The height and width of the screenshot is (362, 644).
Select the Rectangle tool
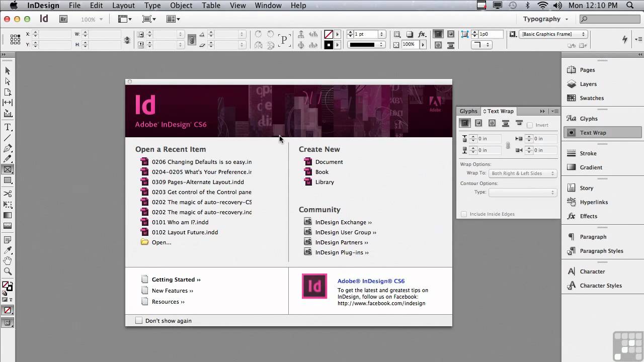pos(8,180)
